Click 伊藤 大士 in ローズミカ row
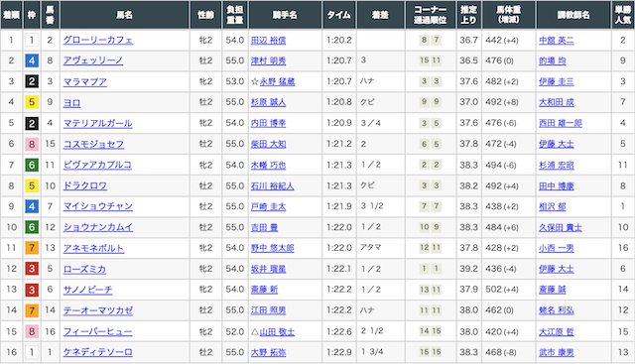 556,269
